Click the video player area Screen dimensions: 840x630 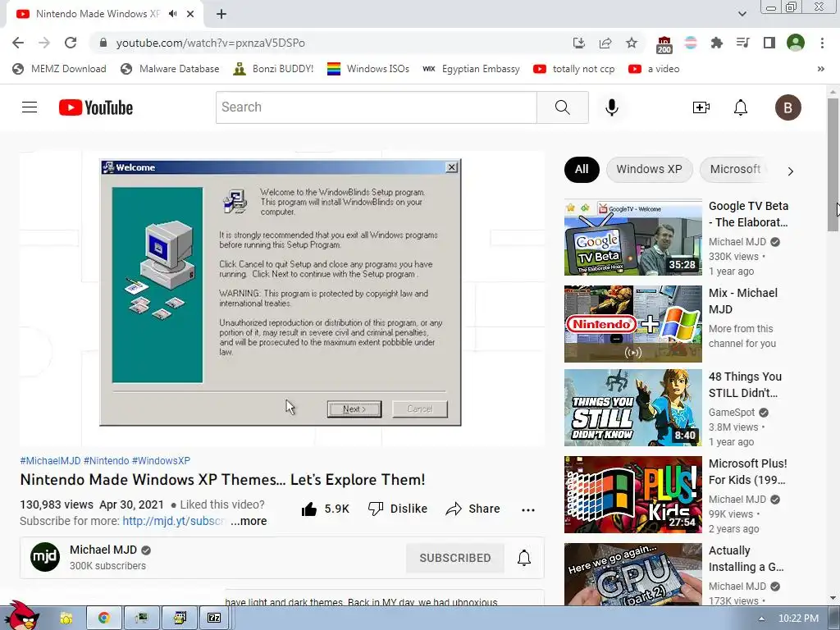[282, 299]
